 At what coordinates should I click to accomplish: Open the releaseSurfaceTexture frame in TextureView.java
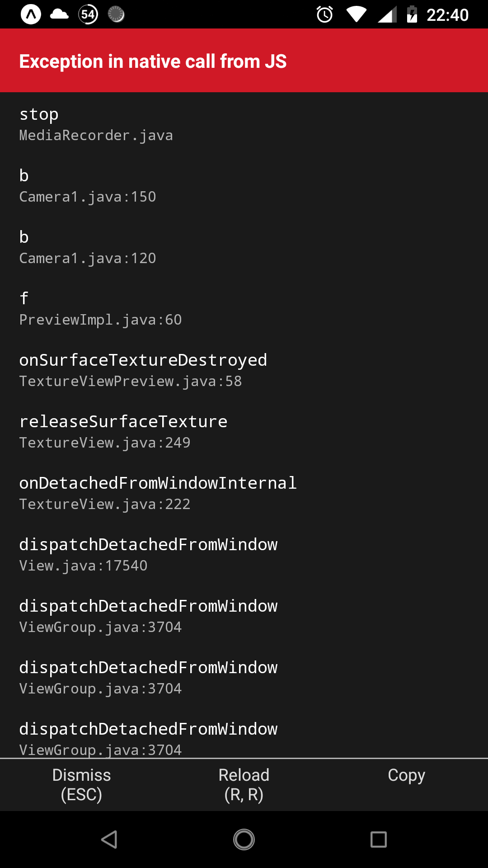click(123, 431)
